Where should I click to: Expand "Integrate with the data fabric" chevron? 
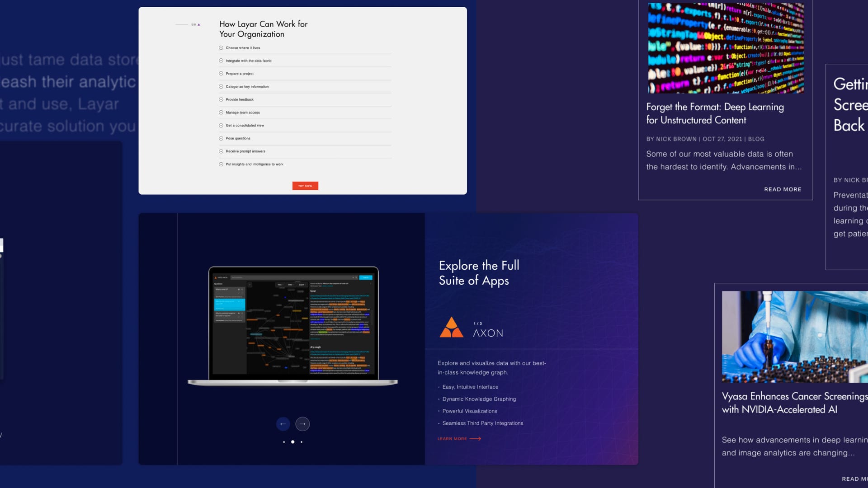pos(221,61)
